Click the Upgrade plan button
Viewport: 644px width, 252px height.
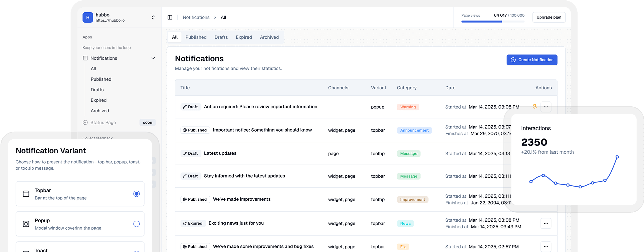click(549, 17)
